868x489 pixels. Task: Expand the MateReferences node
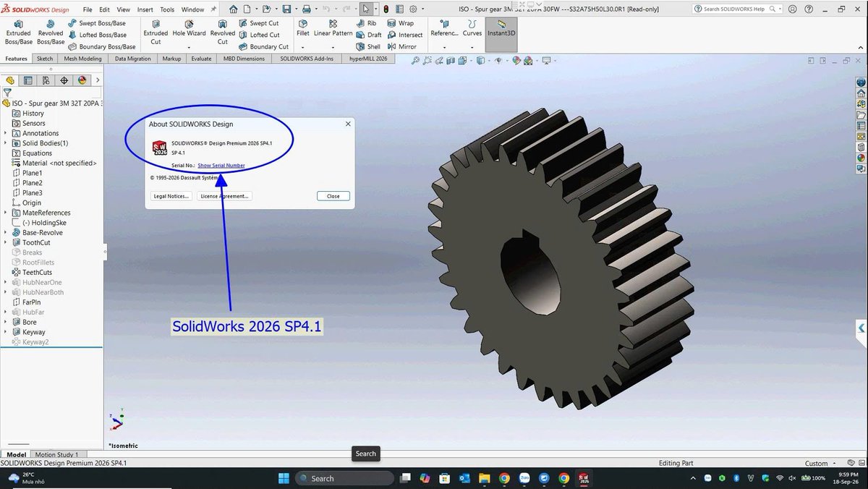pyautogui.click(x=6, y=213)
